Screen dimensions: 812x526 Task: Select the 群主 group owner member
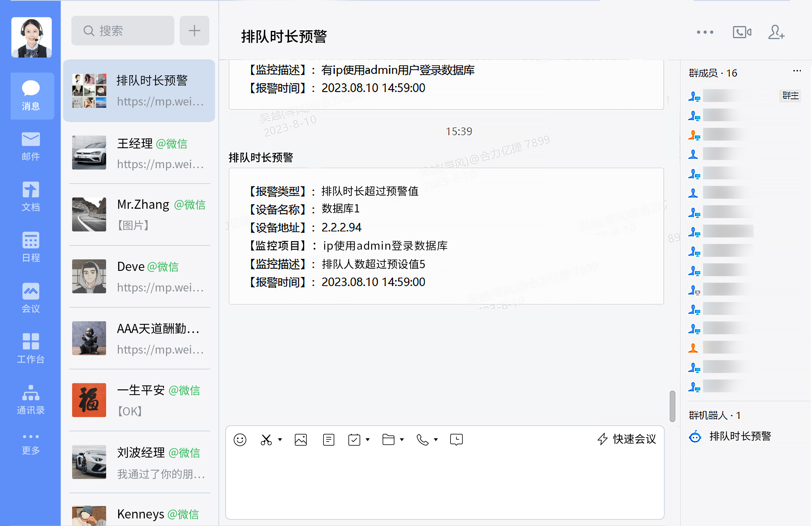[x=745, y=96]
